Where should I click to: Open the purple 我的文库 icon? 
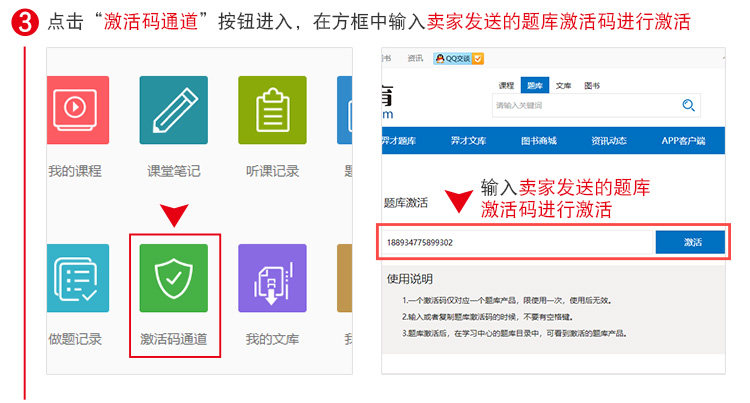pos(272,278)
